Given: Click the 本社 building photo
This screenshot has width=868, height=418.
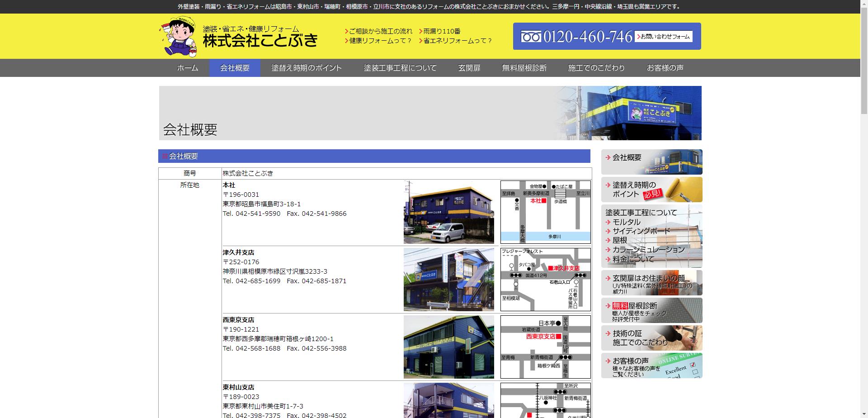Looking at the screenshot, I should click(x=448, y=212).
